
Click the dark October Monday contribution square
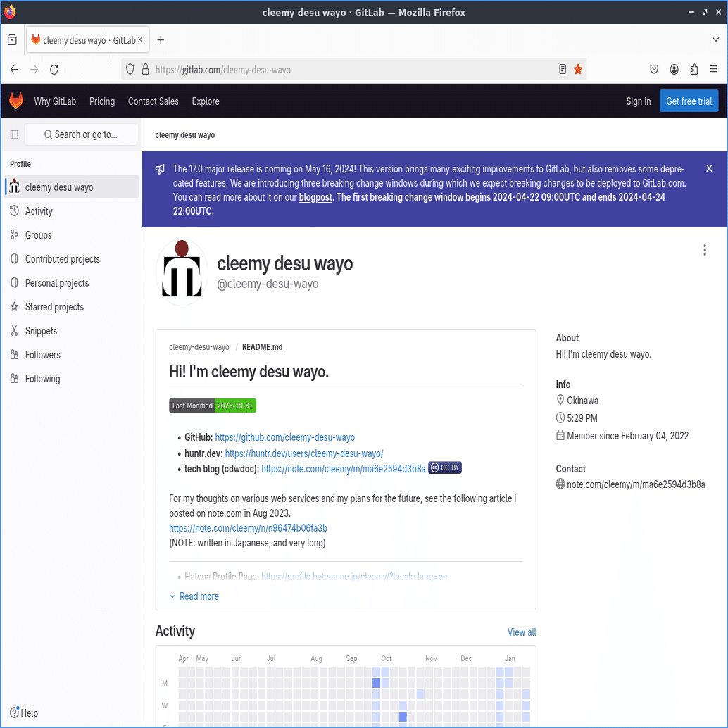pos(376,682)
